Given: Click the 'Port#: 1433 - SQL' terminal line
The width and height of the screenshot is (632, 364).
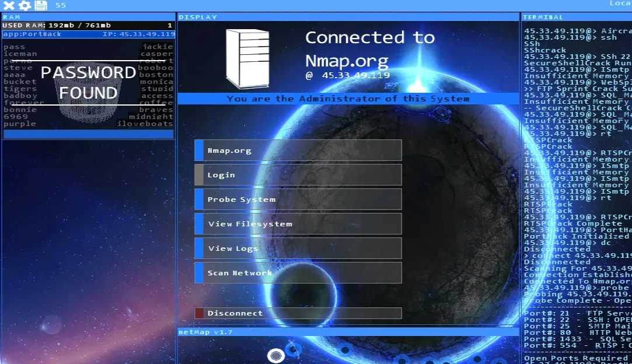Looking at the screenshot, I should click(578, 339).
